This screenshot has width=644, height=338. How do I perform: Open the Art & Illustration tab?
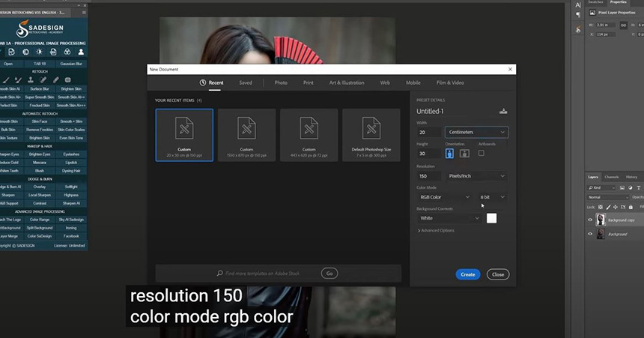347,82
